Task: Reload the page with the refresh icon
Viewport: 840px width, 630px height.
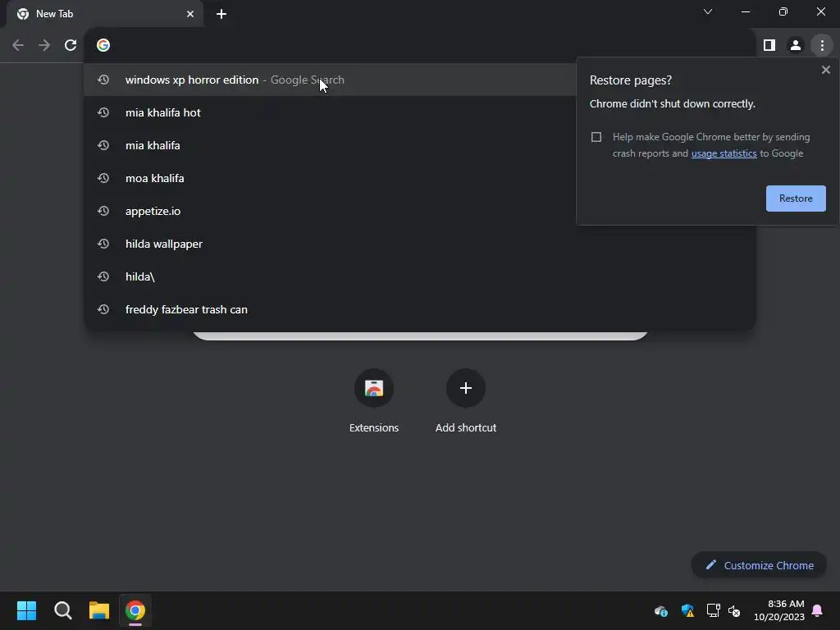Action: tap(71, 46)
